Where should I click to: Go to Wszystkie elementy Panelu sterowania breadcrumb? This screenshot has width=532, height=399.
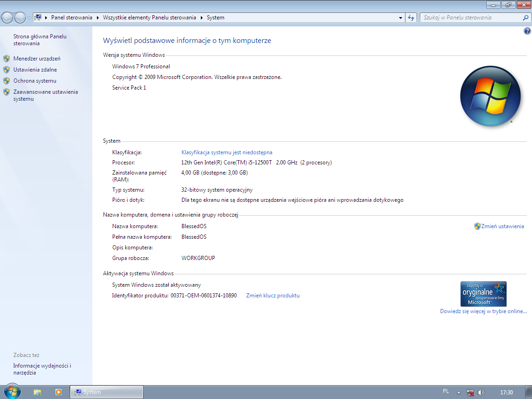coord(149,18)
